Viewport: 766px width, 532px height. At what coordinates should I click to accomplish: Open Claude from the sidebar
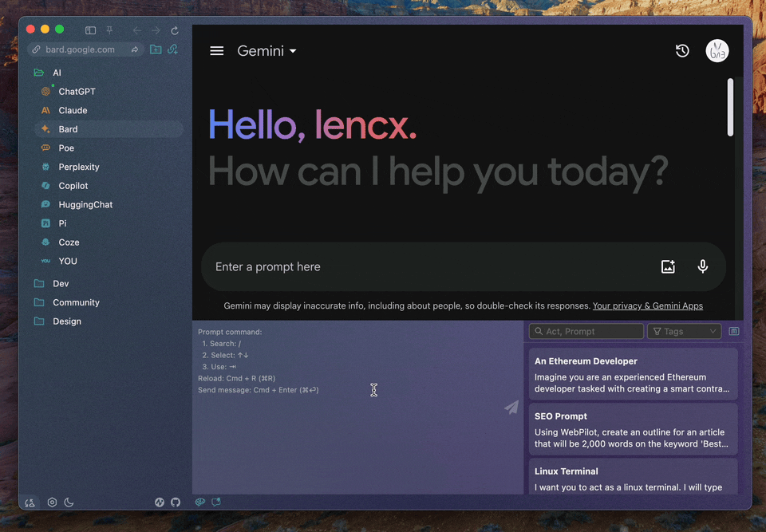point(109,110)
